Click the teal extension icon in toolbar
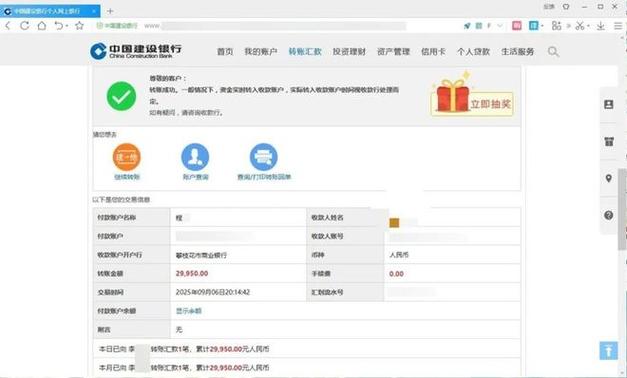Screen dimensions: 627x378 click(x=533, y=26)
